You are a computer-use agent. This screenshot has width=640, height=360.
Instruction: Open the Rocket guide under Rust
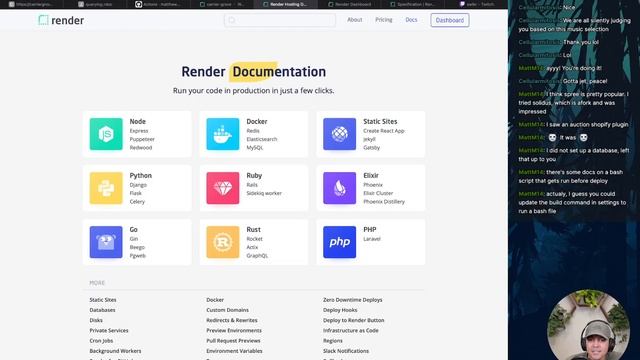(x=254, y=239)
